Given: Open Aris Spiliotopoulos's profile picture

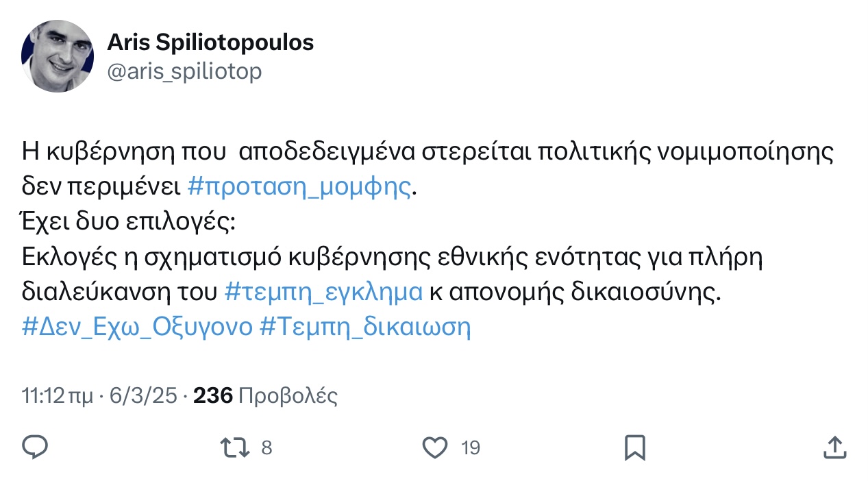Looking at the screenshot, I should click(x=58, y=56).
